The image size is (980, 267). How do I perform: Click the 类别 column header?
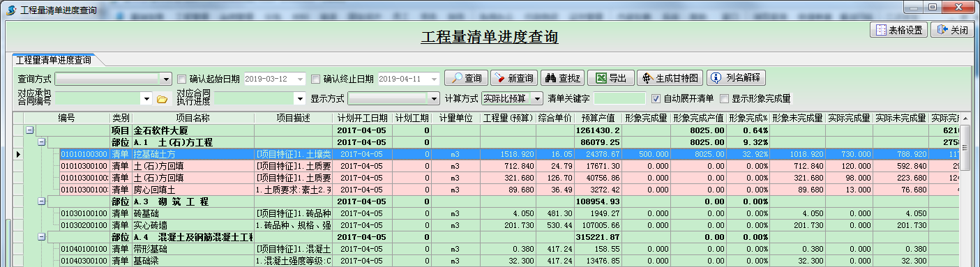tap(120, 118)
